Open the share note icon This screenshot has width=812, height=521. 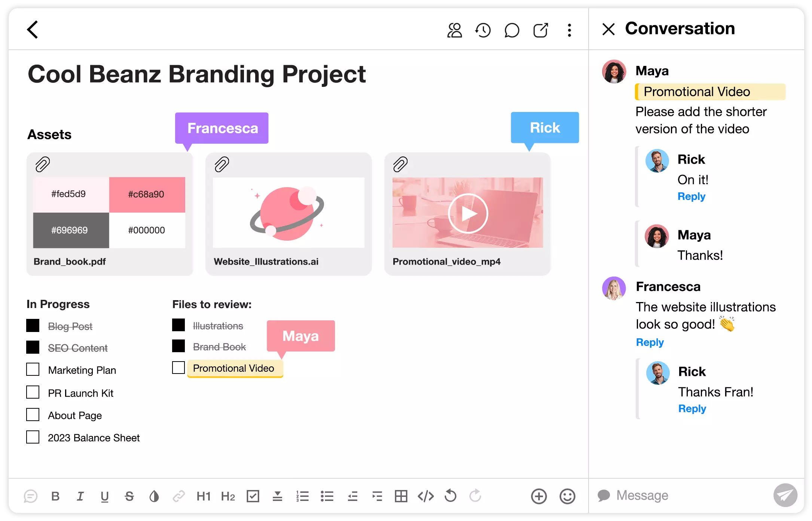click(540, 30)
